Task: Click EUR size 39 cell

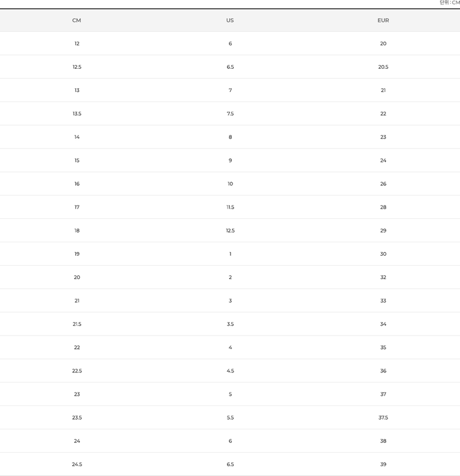Action: point(383,464)
